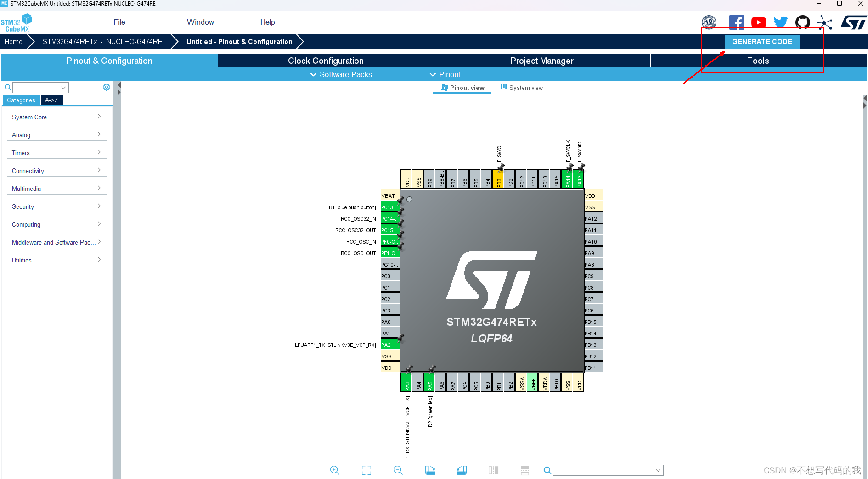This screenshot has height=479, width=868.
Task: Open the Pinout dropdown menu
Action: click(x=445, y=74)
